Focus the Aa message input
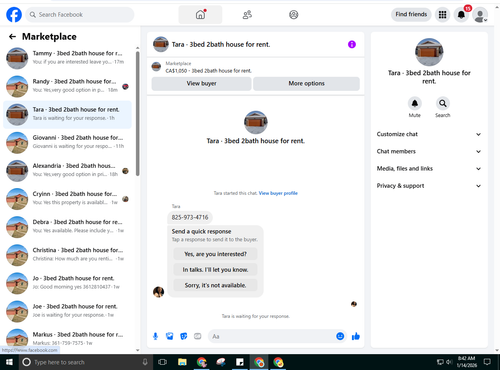The image size is (500, 370). click(272, 336)
